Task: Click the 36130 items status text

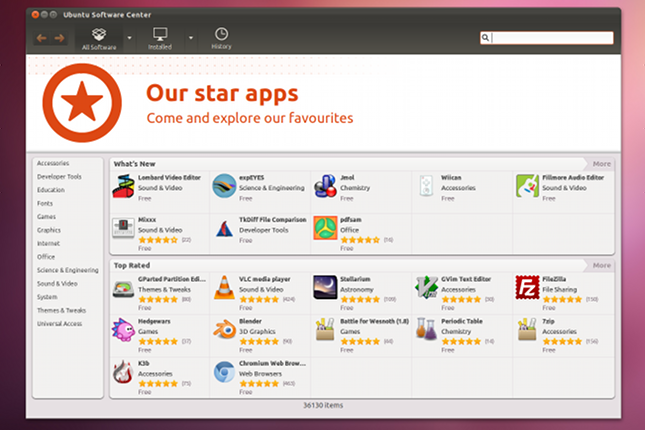Action: 323,405
